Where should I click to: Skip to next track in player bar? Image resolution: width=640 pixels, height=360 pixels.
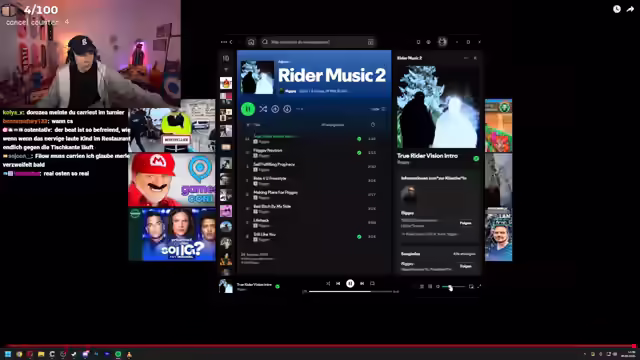pos(362,283)
